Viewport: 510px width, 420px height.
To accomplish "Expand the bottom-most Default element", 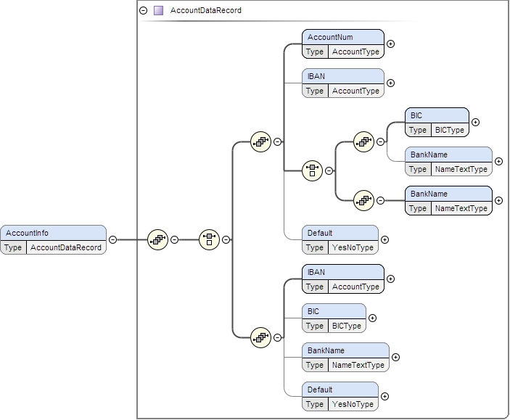I will coord(385,396).
